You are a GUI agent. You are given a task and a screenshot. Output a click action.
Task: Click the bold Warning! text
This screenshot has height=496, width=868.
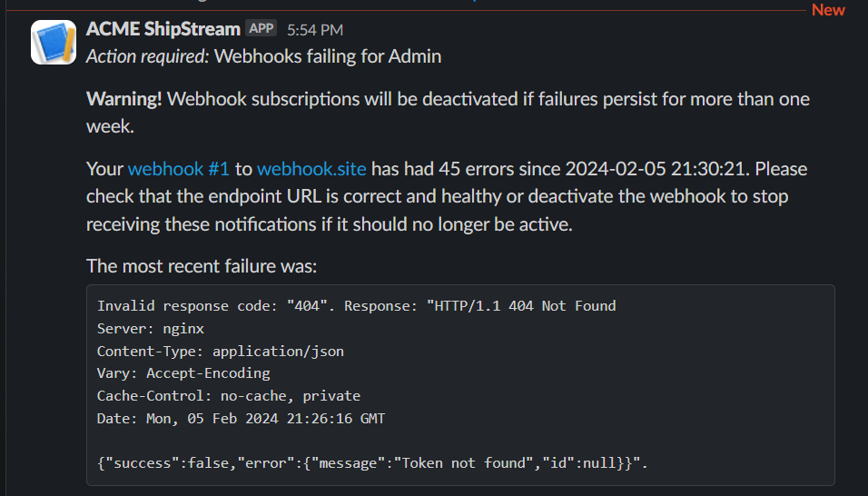tap(124, 98)
